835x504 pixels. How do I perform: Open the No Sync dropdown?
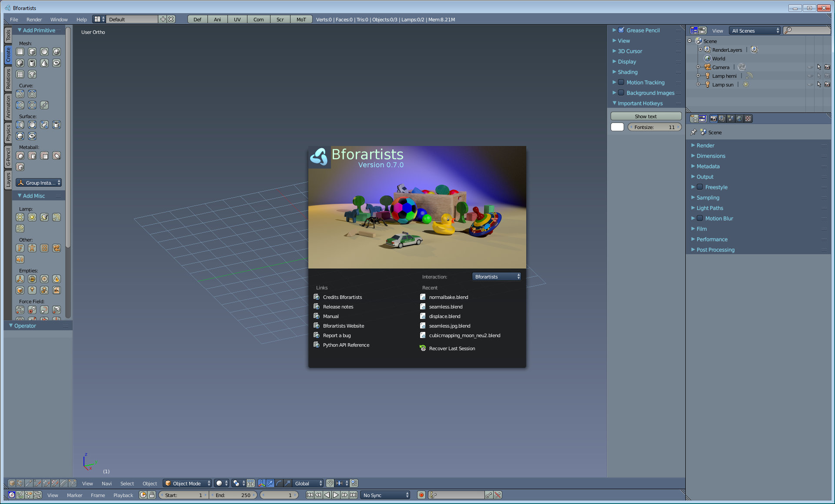coord(385,495)
